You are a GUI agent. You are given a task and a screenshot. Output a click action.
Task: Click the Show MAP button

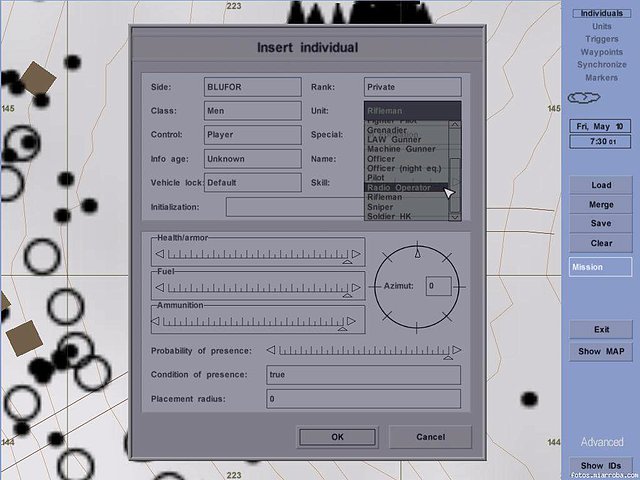click(x=601, y=351)
